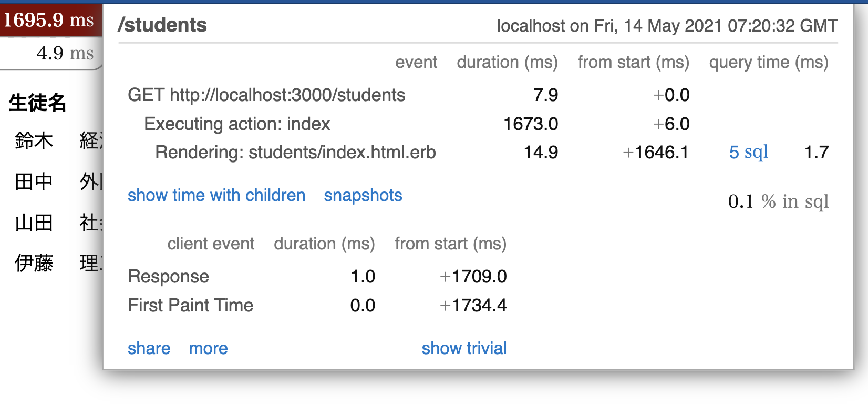Select the Executing action: index row

237,124
